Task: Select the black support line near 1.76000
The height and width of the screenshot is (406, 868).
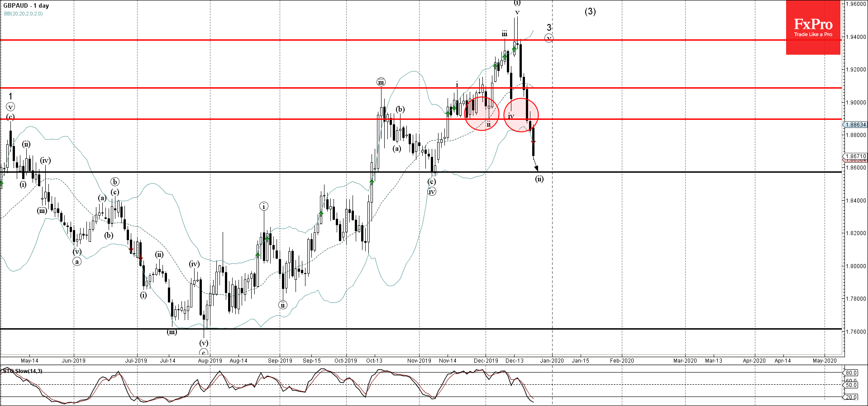Action: (x=407, y=329)
